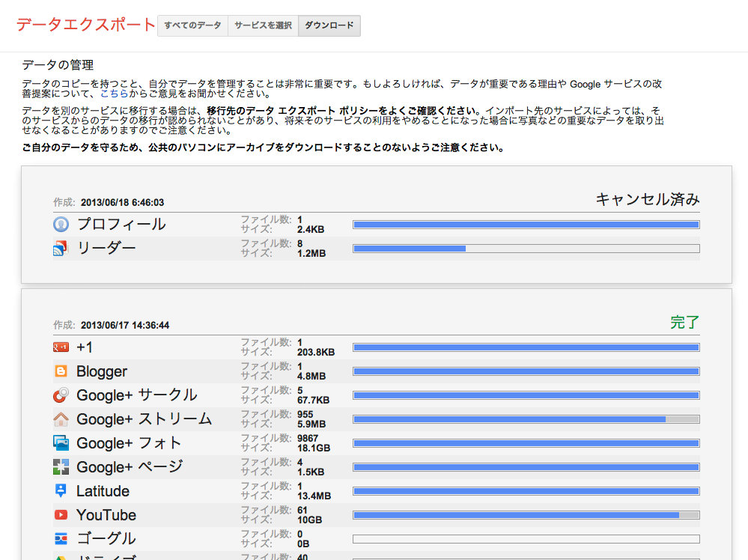Click the Blogger progress bar
The height and width of the screenshot is (560, 748).
pyautogui.click(x=526, y=371)
